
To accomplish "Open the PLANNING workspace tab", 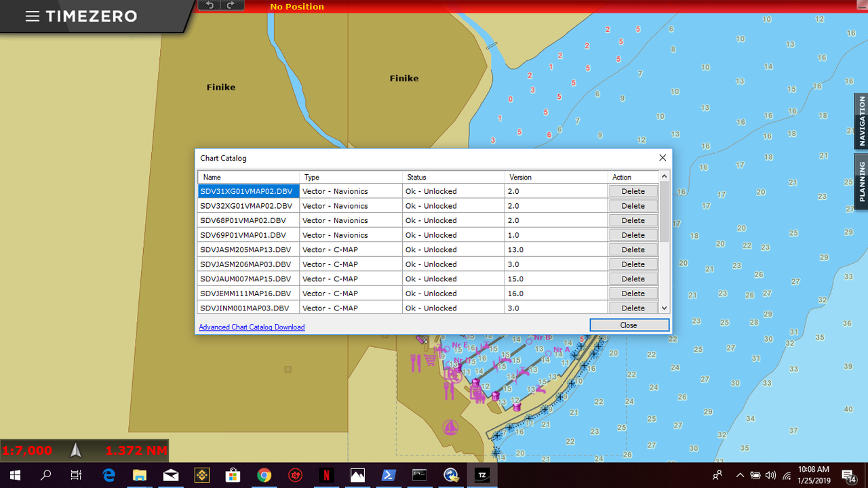I will (x=861, y=182).
